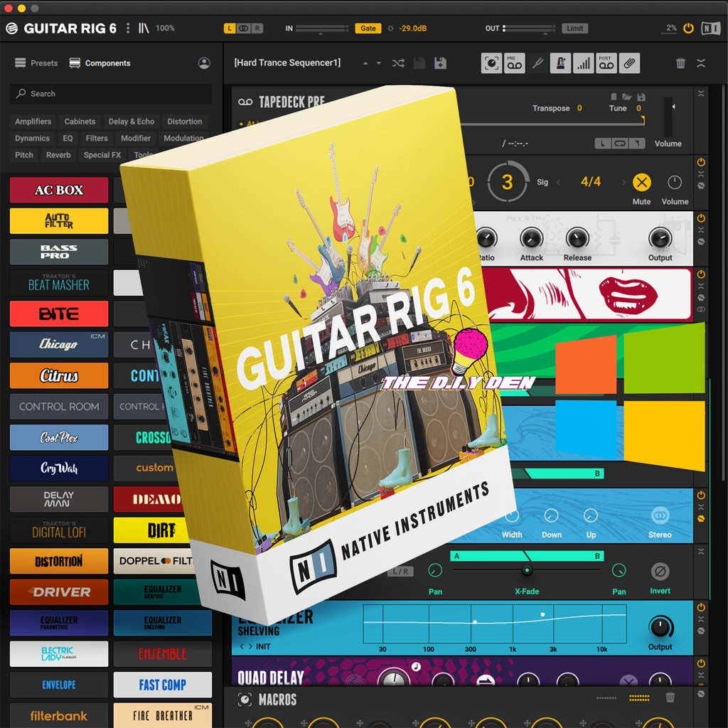Filter components by Delay & Echo category

132,121
